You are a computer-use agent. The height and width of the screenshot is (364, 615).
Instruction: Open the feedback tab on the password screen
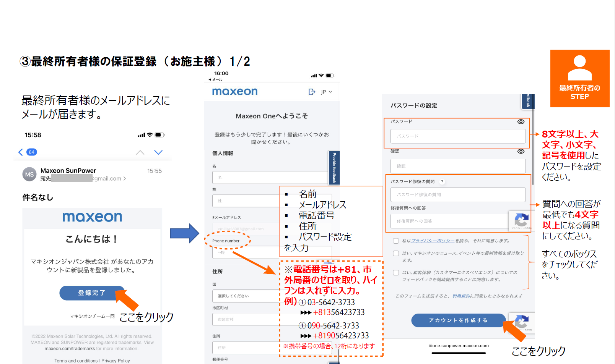(528, 101)
